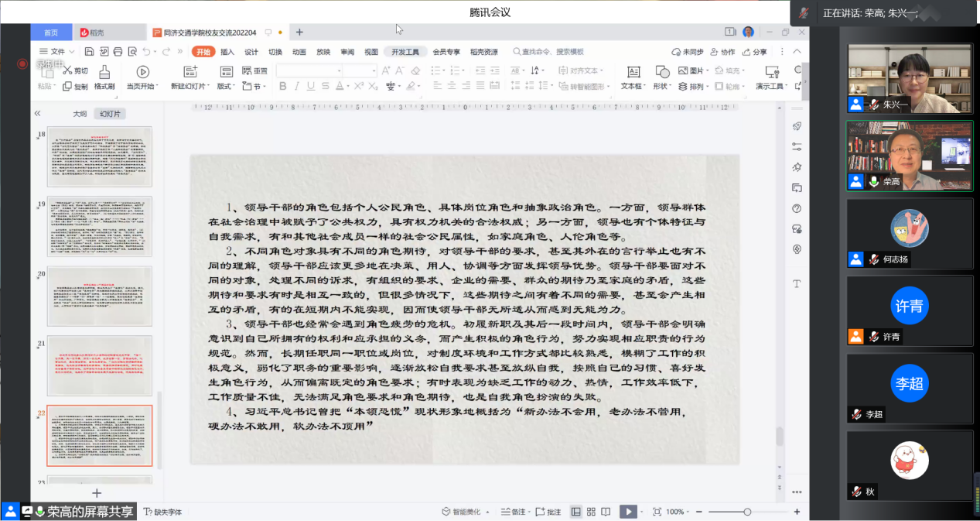The width and height of the screenshot is (980, 521).
Task: Click the slideshow play button in status bar
Action: click(628, 512)
